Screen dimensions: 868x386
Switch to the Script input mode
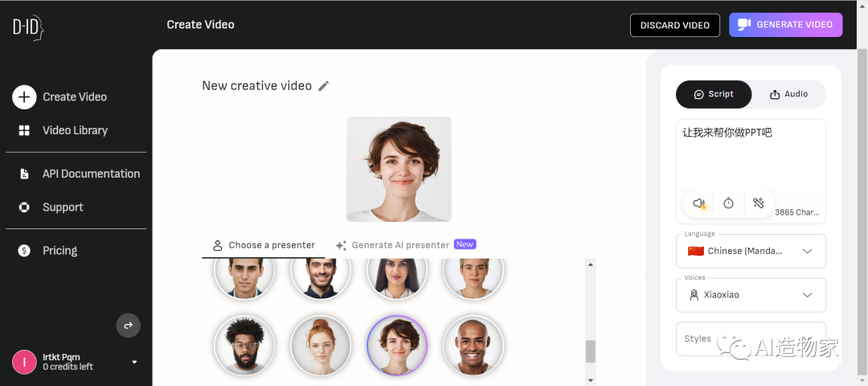click(714, 94)
